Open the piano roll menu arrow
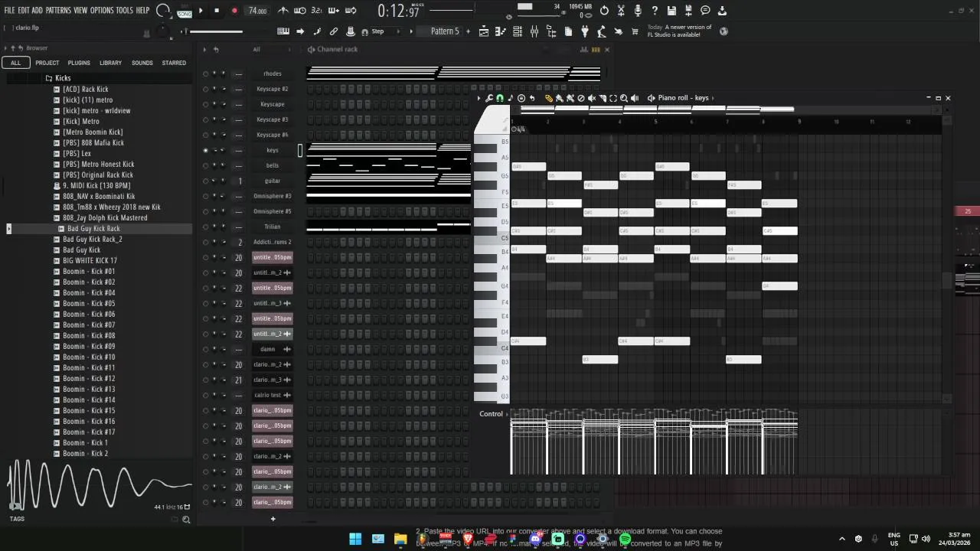Viewport: 980px width, 551px height. 479,98
